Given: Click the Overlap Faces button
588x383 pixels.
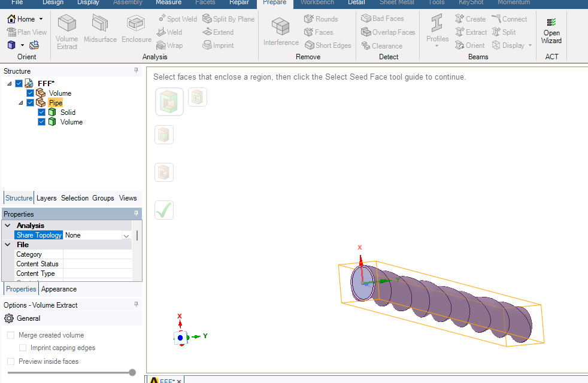Looking at the screenshot, I should pos(387,32).
